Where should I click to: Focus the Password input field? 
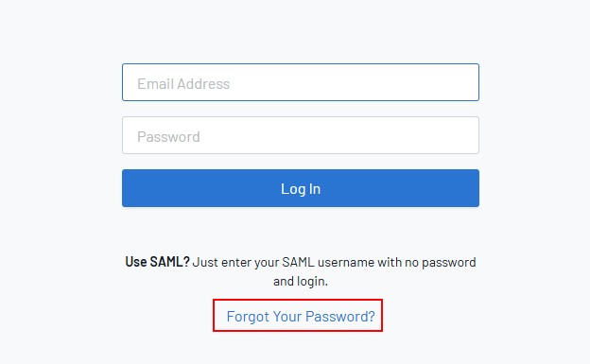pyautogui.click(x=301, y=135)
